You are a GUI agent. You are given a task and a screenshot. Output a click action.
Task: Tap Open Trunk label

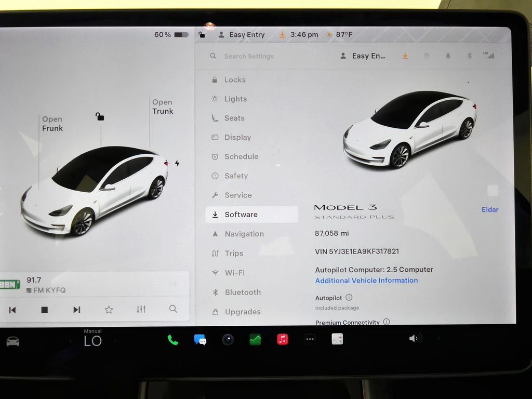(163, 107)
